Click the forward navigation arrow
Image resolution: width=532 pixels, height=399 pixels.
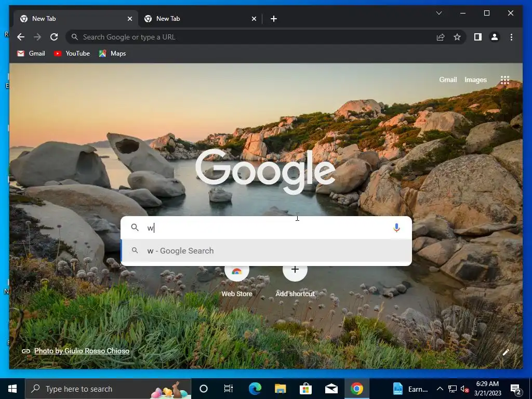pos(37,37)
